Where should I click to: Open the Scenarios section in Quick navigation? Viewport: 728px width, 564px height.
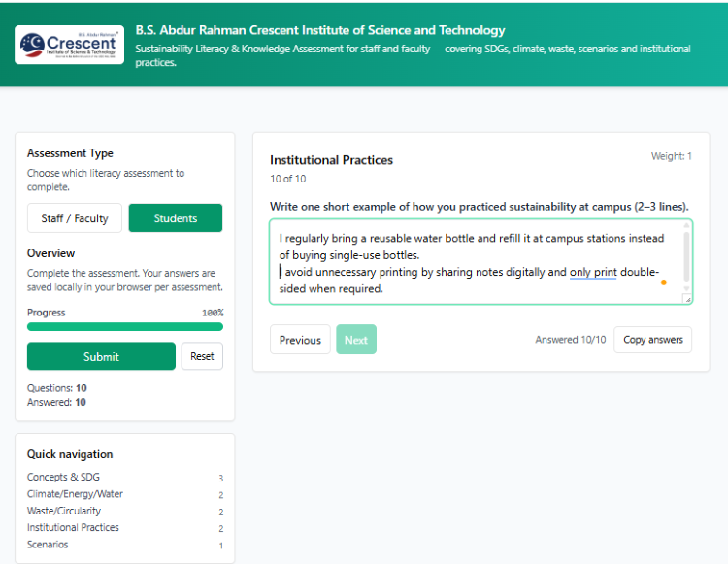coord(48,545)
